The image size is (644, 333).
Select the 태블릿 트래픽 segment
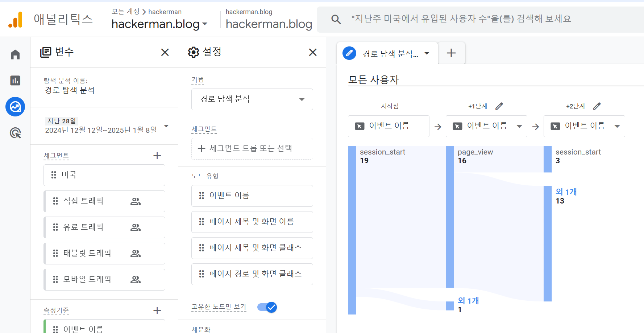[x=104, y=254]
